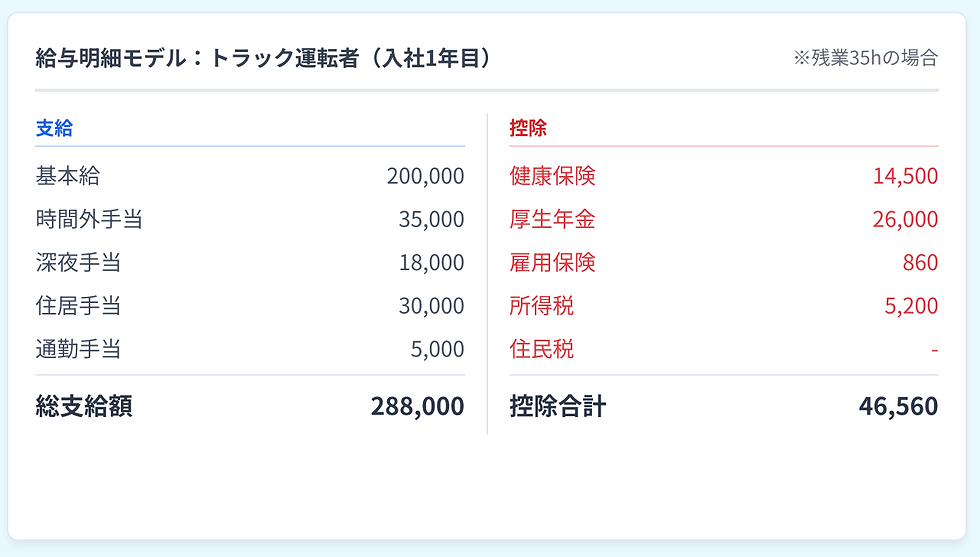
Task: Click the 46,560 deduction total amount
Action: (x=898, y=406)
